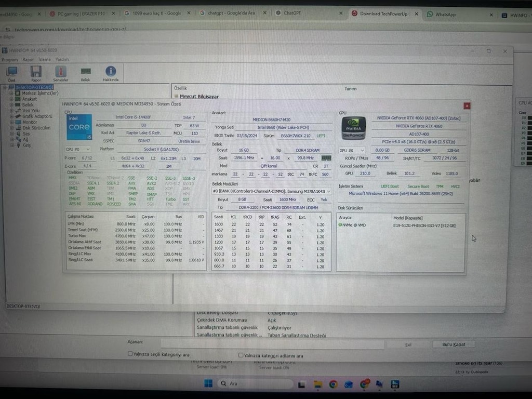This screenshot has height=399, width=532.
Task: Open the CPU #0 dropdown
Action: pos(78,149)
